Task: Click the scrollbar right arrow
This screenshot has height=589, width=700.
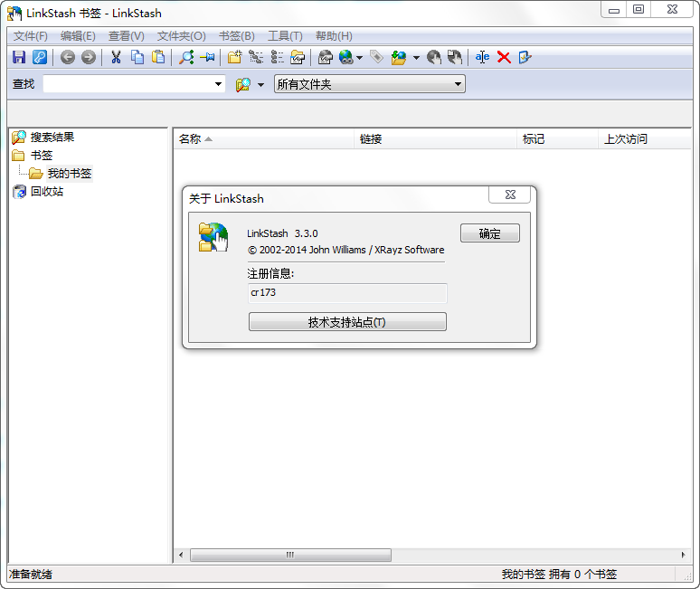Action: 683,555
